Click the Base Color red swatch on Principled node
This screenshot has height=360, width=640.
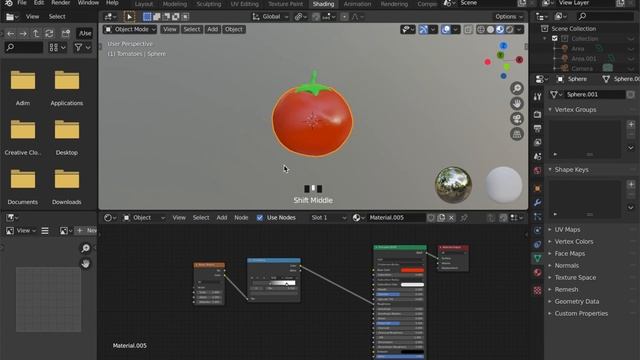coord(412,270)
